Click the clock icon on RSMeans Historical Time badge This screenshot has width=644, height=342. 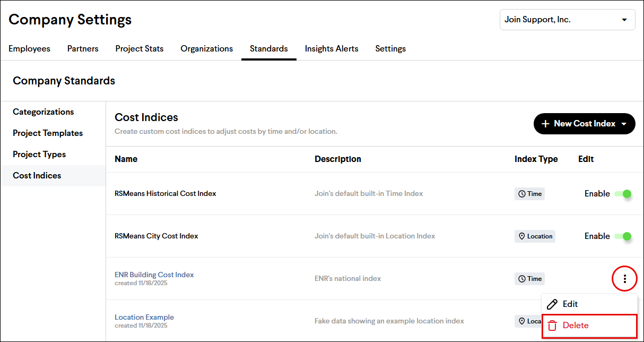(x=522, y=194)
